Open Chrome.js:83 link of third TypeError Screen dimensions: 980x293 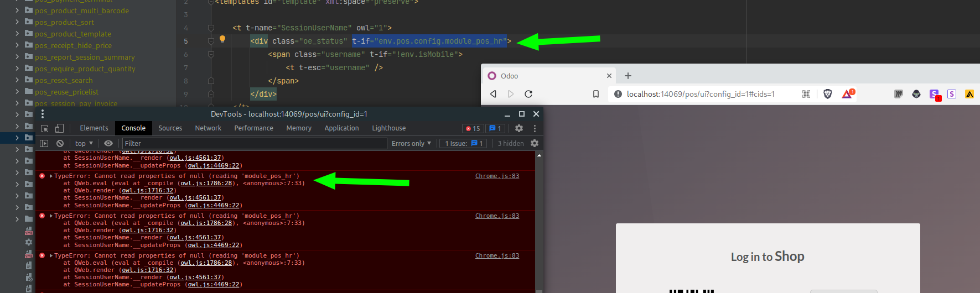[497, 256]
